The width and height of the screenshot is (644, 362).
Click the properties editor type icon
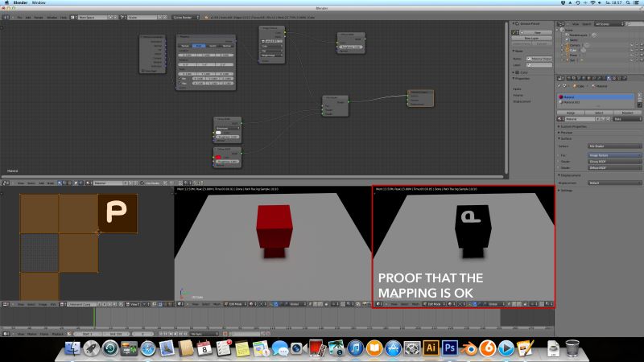(560, 78)
